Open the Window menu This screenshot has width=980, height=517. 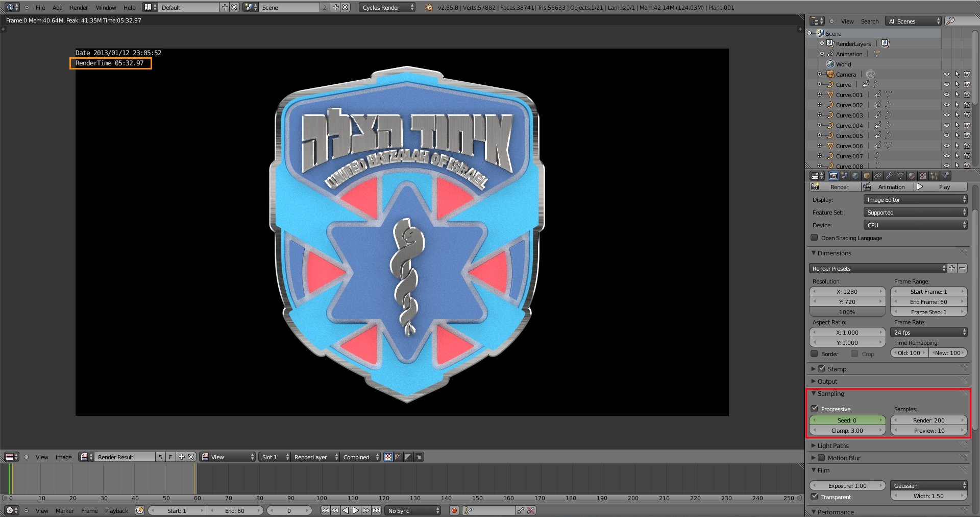click(x=106, y=8)
